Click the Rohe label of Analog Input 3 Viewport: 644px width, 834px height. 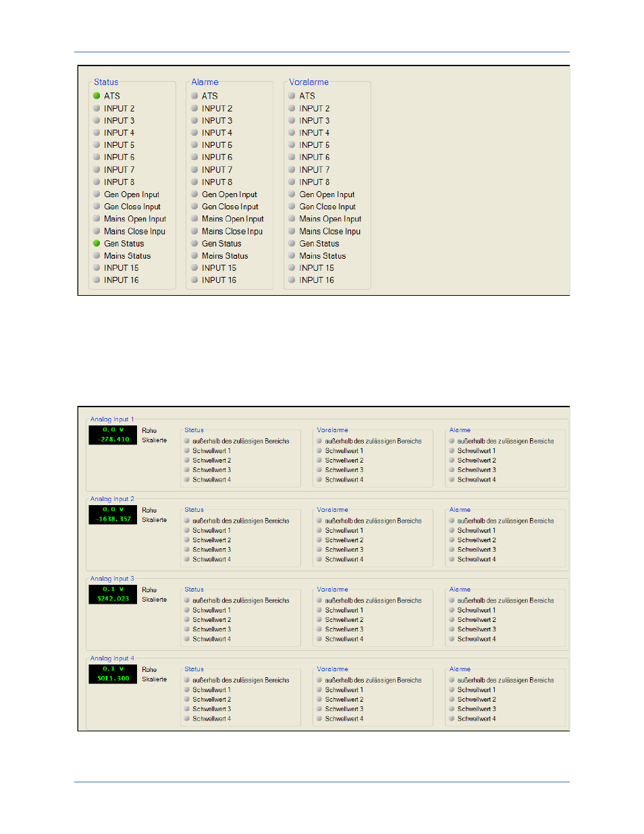[x=149, y=590]
